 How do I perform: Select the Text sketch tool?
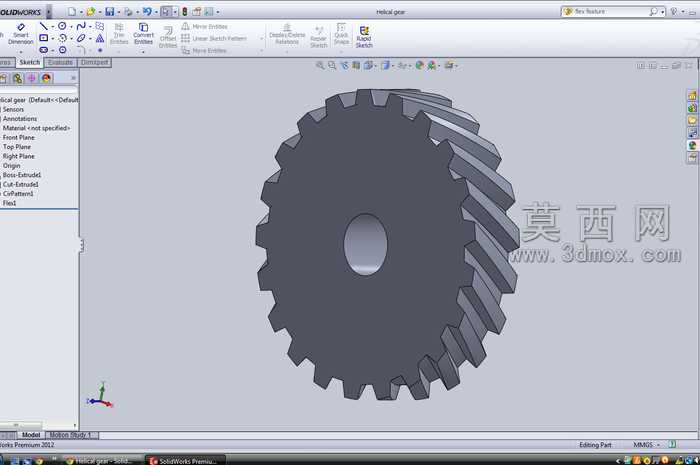click(x=100, y=38)
